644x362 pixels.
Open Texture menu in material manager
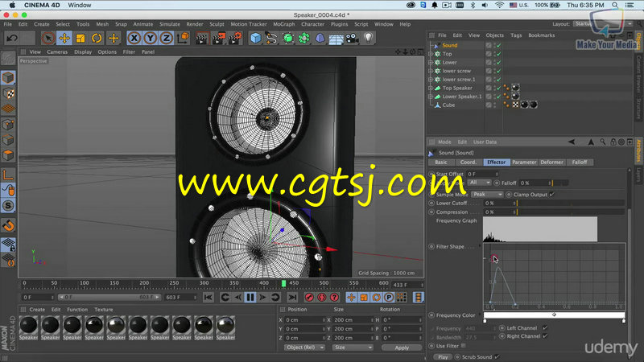click(104, 310)
